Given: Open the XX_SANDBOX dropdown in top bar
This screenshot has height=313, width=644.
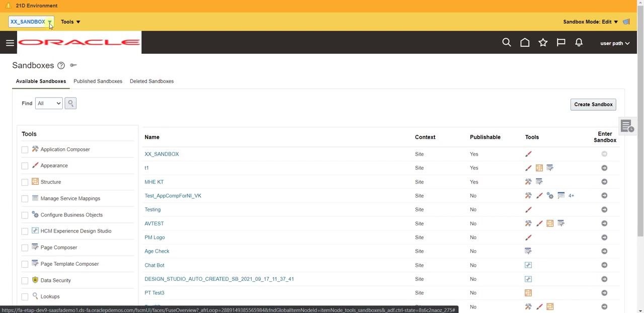Looking at the screenshot, I should click(x=31, y=22).
